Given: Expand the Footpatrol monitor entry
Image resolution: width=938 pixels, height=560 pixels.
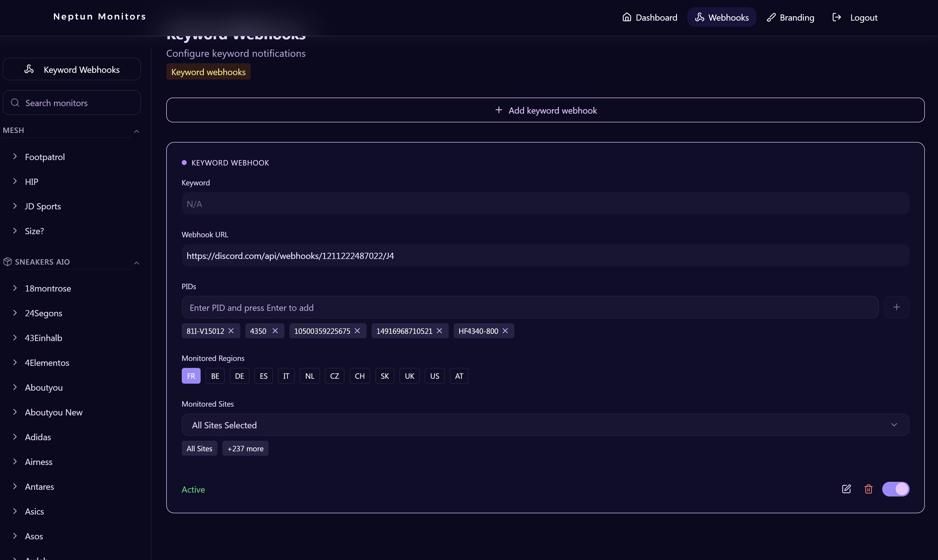Looking at the screenshot, I should tap(44, 157).
